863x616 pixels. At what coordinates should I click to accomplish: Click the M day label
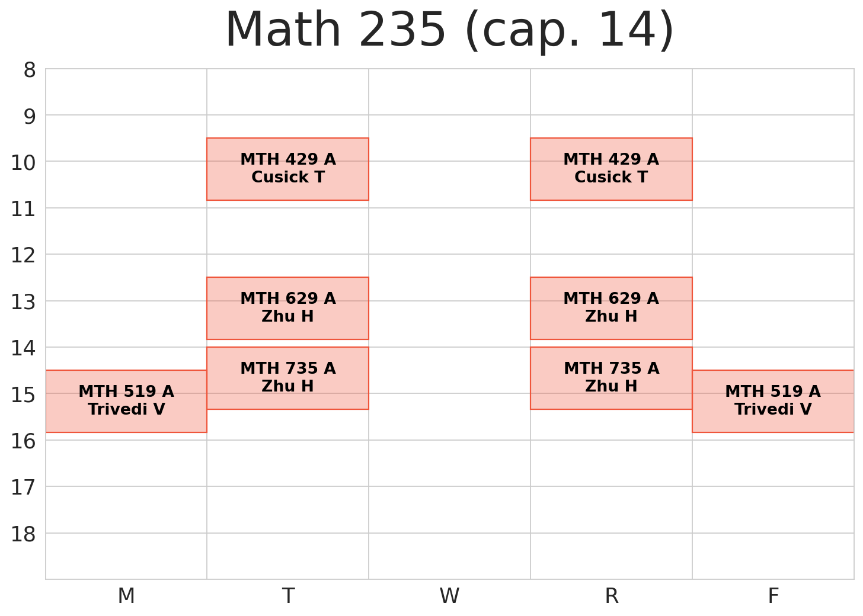[x=126, y=596]
